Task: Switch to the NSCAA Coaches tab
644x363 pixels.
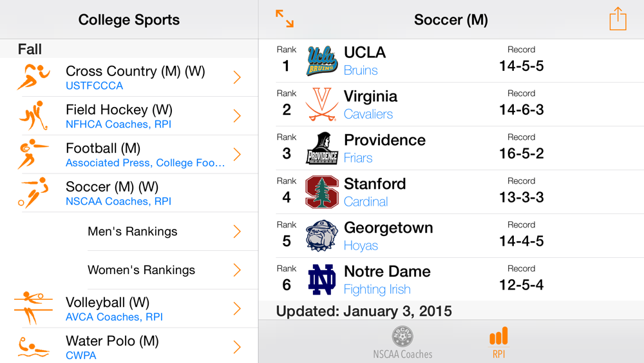Action: 402,342
